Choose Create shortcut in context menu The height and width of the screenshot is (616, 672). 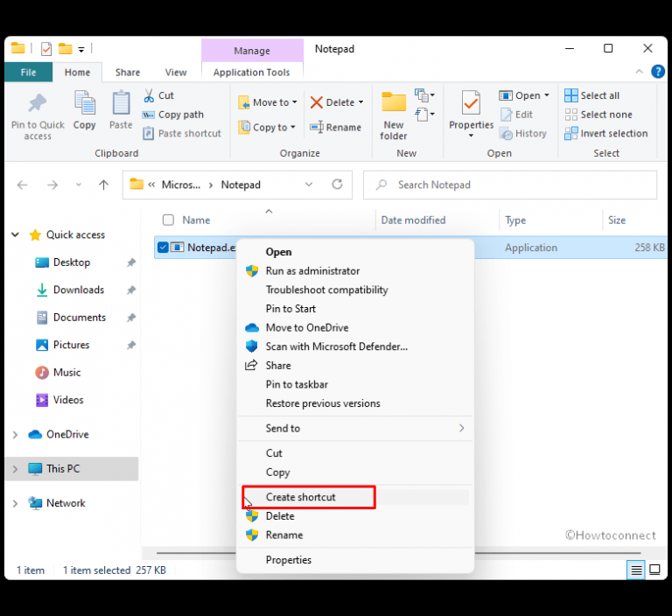click(355, 497)
